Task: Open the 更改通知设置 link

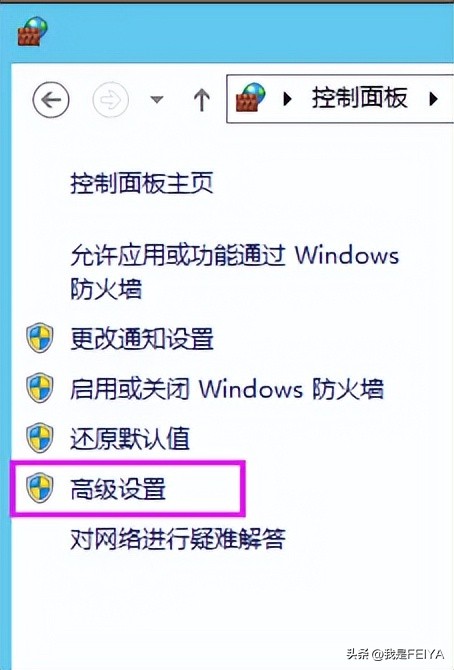Action: [142, 339]
